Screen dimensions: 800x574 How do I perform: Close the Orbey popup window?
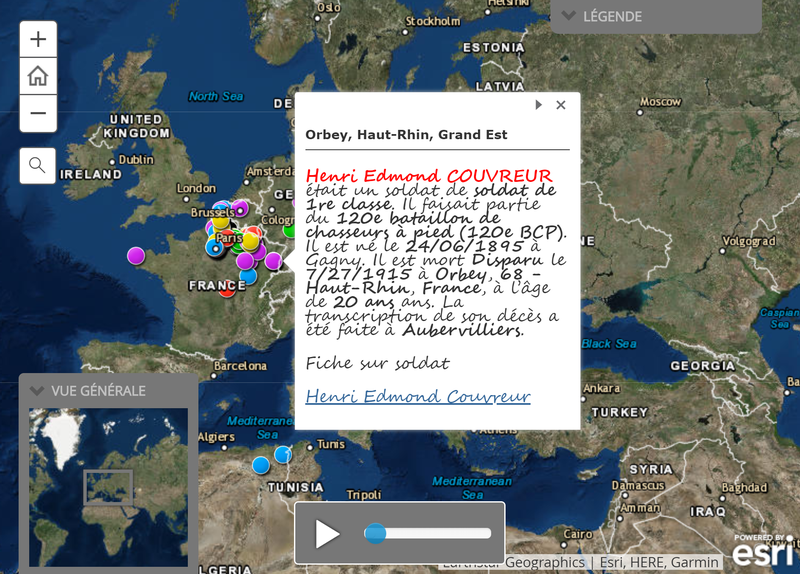(x=561, y=105)
